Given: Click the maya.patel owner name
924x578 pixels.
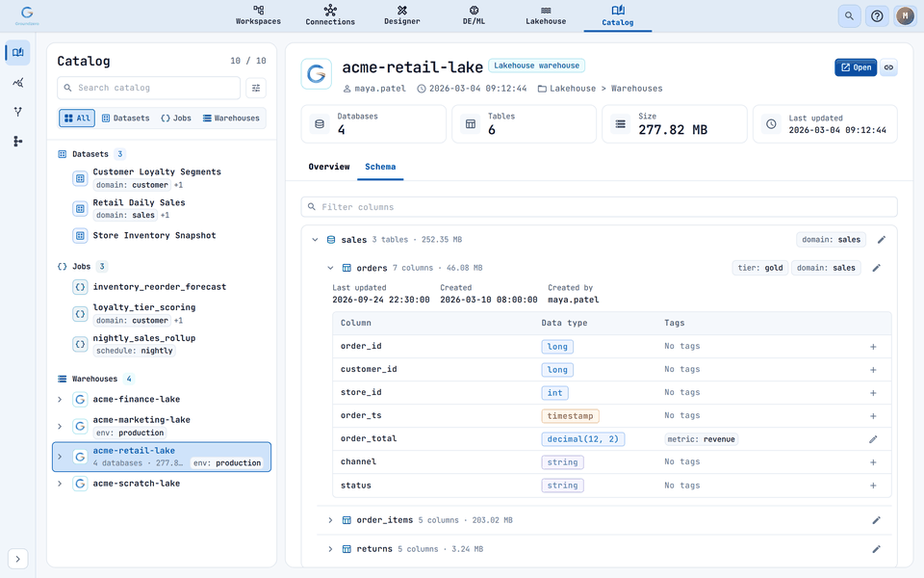Looking at the screenshot, I should click(x=380, y=89).
